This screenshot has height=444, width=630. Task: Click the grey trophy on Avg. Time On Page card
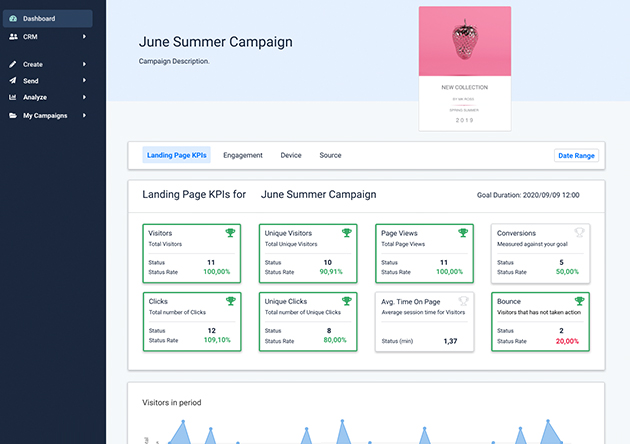coord(463,301)
